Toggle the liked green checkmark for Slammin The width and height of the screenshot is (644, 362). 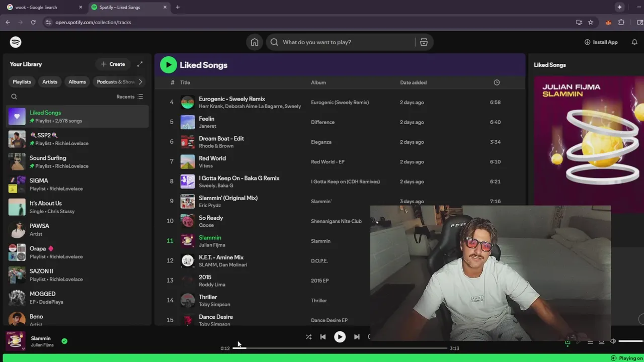point(64,341)
